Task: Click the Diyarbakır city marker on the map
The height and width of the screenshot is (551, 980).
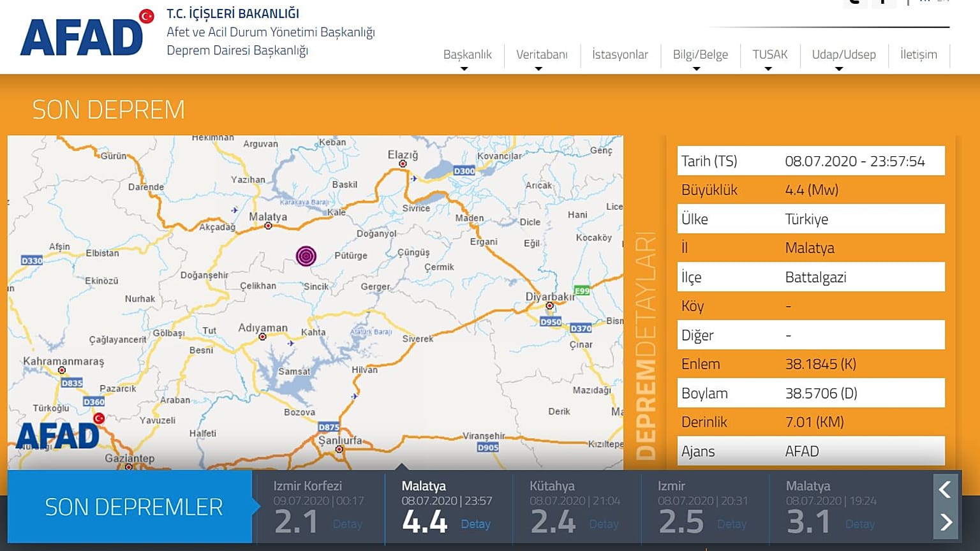Action: (x=549, y=306)
